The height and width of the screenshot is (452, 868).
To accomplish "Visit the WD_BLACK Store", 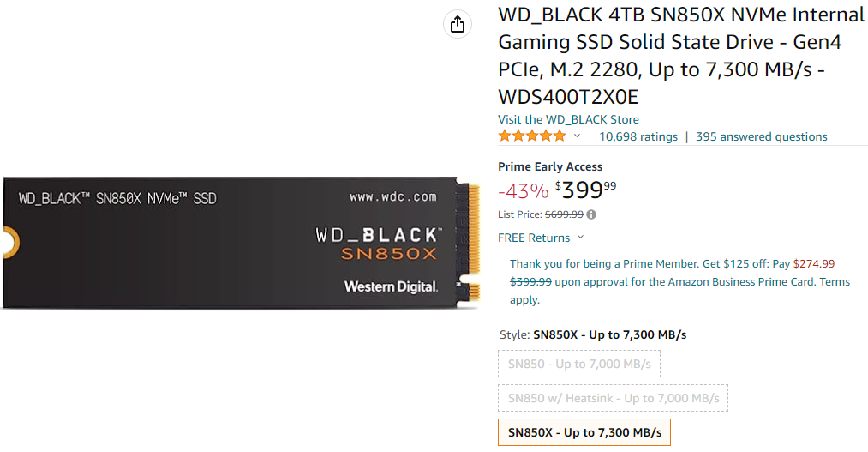I will pos(568,119).
